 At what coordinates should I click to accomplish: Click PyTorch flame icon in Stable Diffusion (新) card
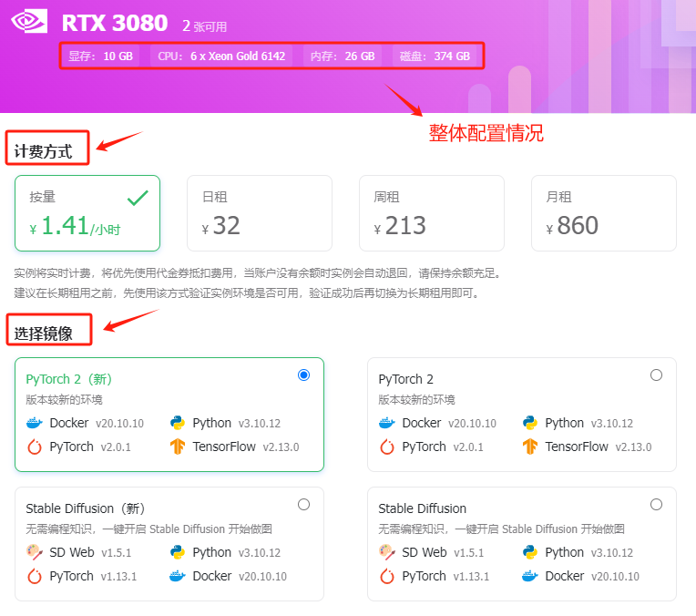[x=35, y=576]
